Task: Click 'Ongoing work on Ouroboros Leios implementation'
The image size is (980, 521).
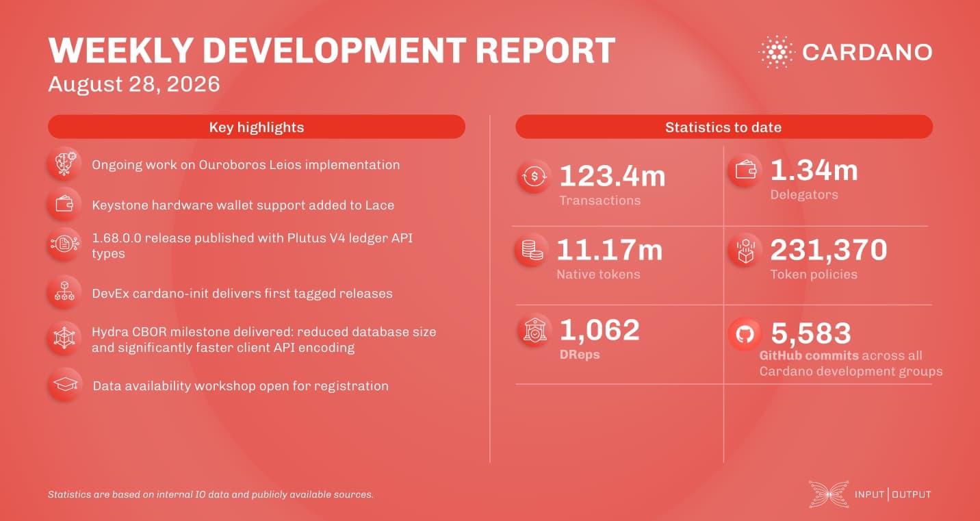Action: (x=246, y=164)
